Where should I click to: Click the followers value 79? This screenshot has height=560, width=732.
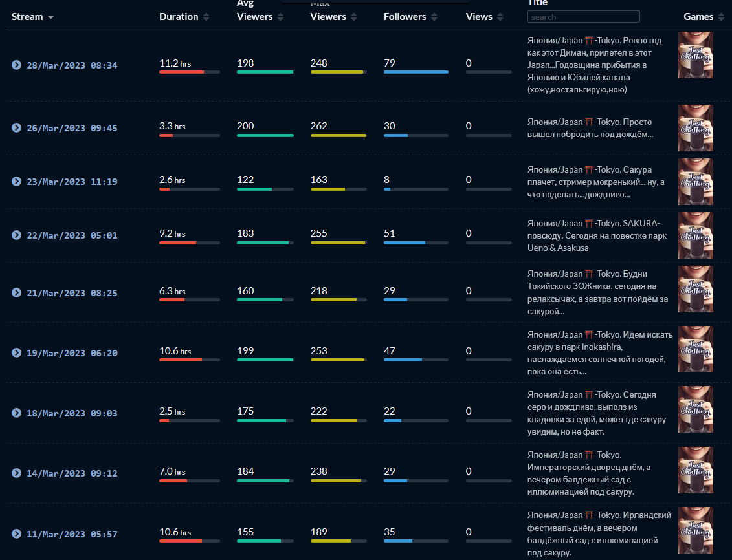click(390, 63)
